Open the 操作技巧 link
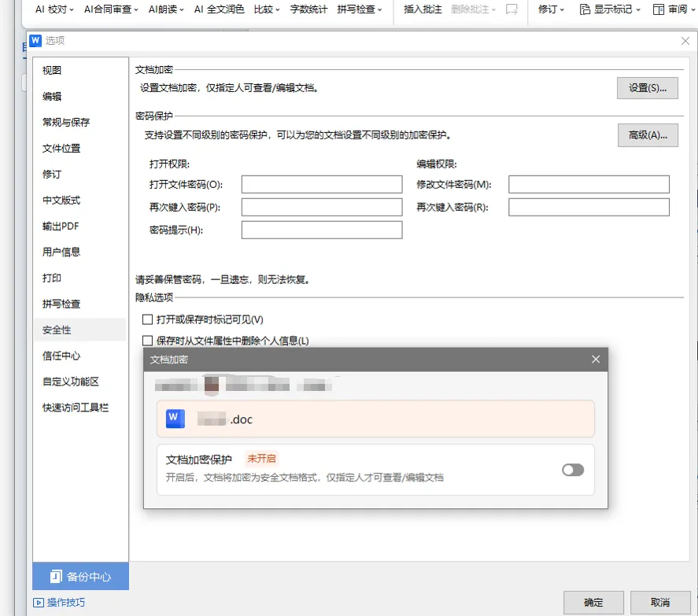The image size is (698, 616). [59, 602]
